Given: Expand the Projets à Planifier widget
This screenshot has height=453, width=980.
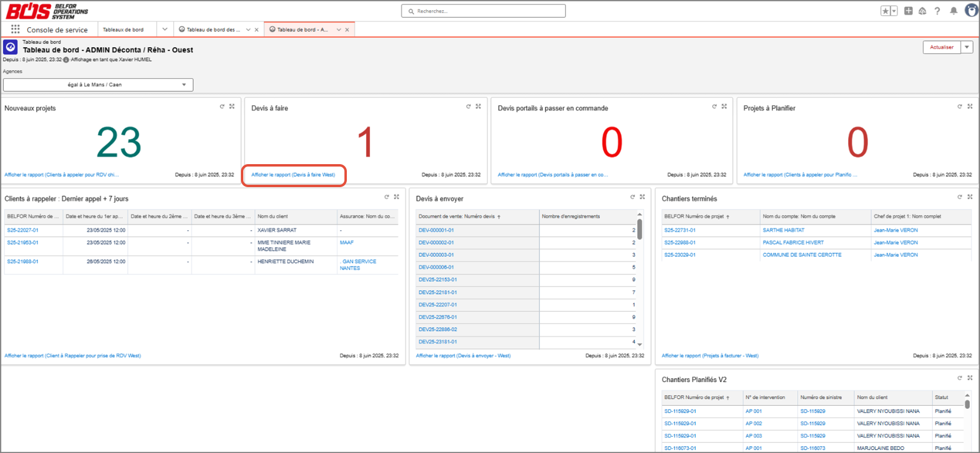Looking at the screenshot, I should click(970, 107).
